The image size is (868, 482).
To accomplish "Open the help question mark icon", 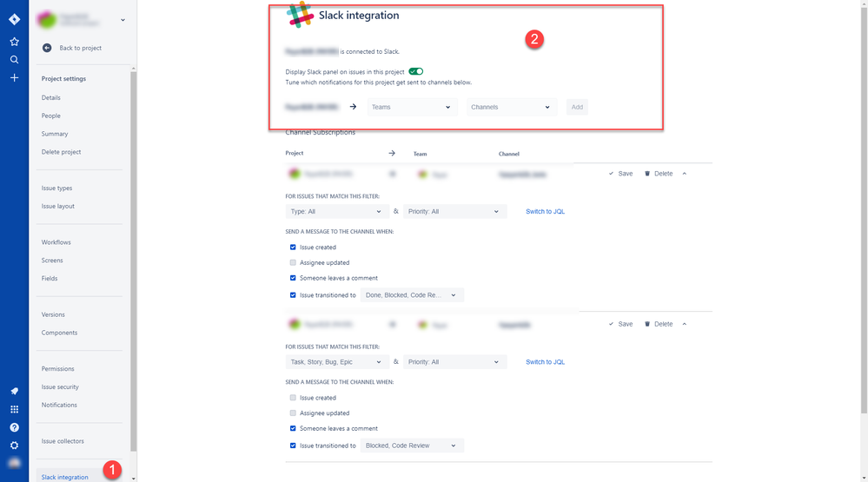I will 15,427.
